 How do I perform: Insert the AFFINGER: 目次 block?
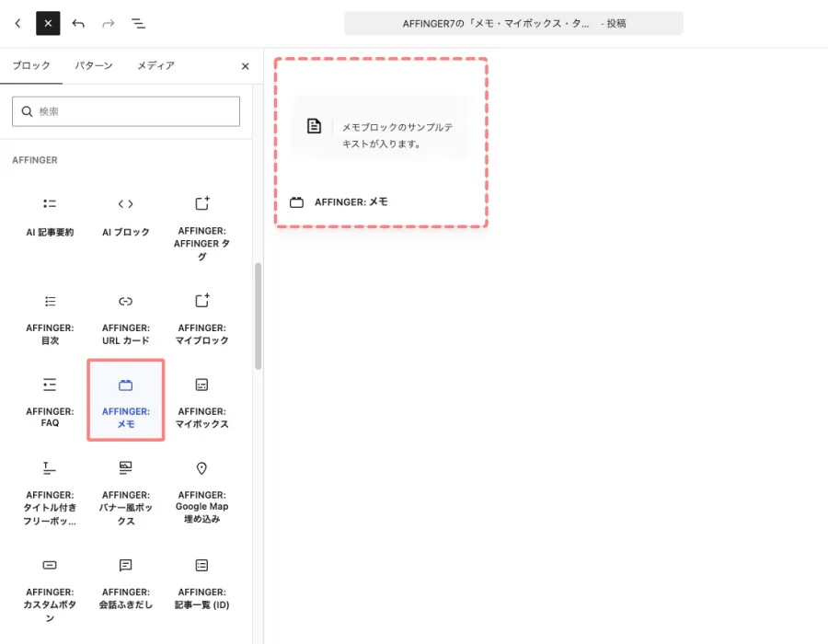point(50,319)
